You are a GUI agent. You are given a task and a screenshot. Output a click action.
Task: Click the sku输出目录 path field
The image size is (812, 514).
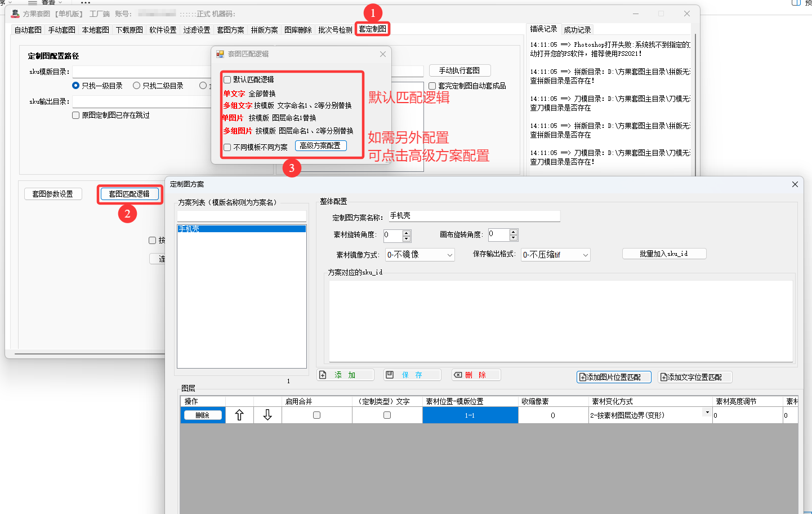[x=142, y=101]
